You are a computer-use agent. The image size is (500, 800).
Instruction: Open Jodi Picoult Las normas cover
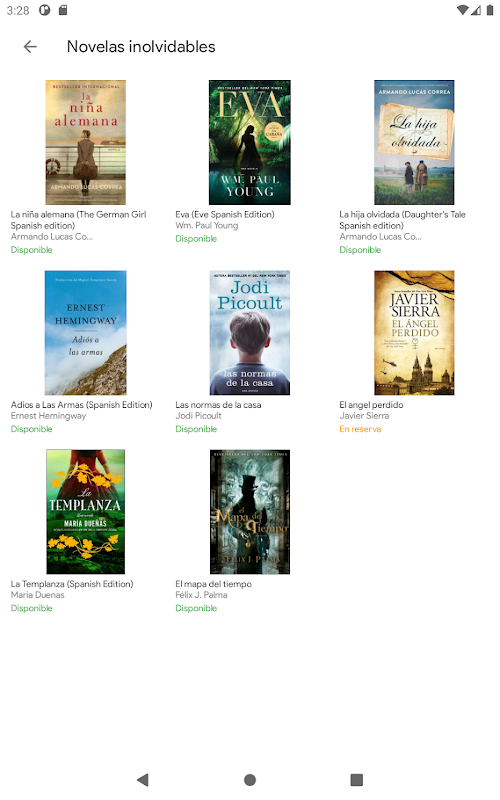click(249, 333)
